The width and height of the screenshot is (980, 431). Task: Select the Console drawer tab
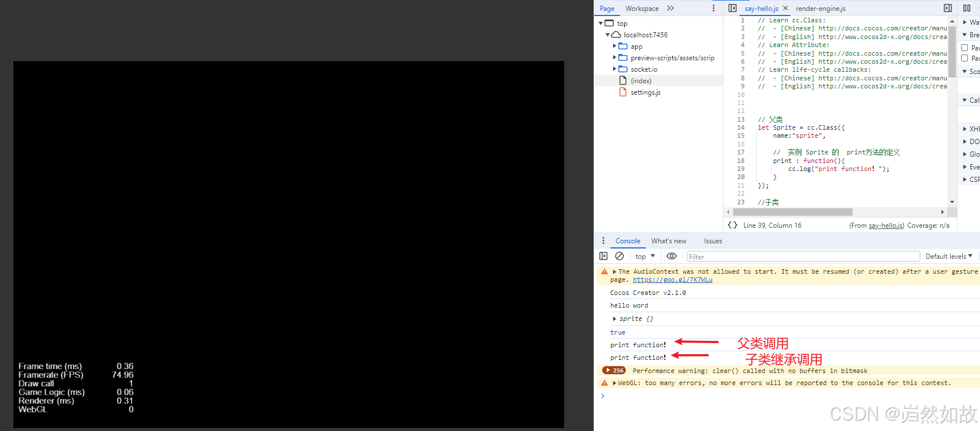pos(627,240)
